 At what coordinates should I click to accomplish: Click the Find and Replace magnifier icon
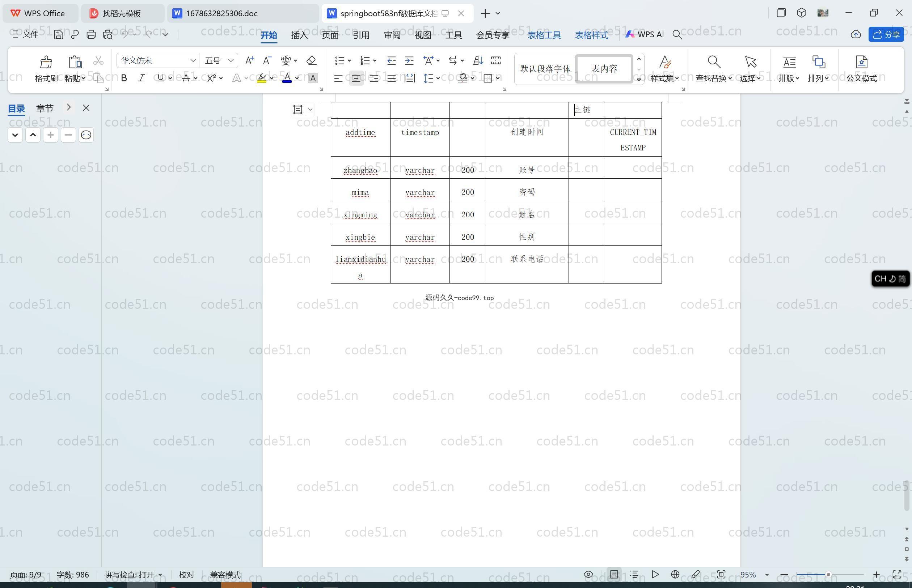714,62
